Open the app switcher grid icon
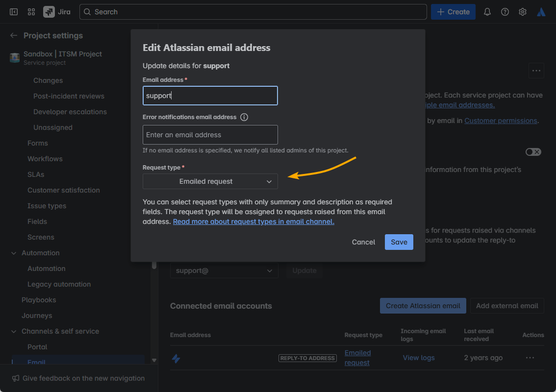556x392 pixels. 31,12
